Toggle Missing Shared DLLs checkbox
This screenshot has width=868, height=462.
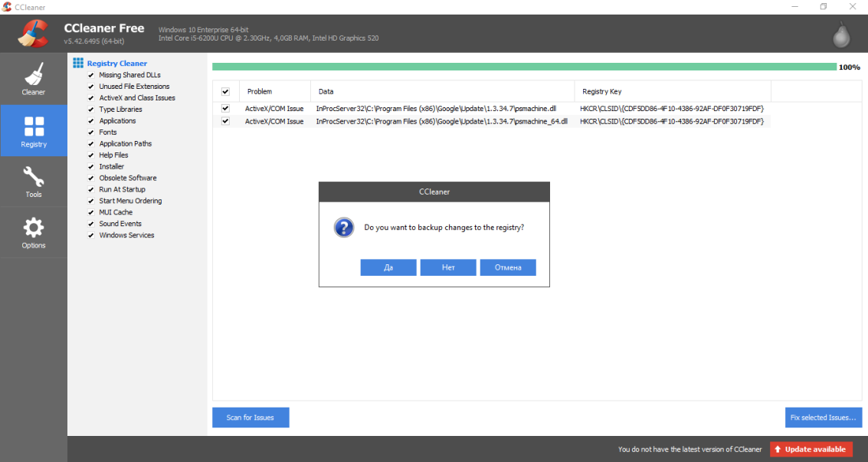[x=91, y=74]
